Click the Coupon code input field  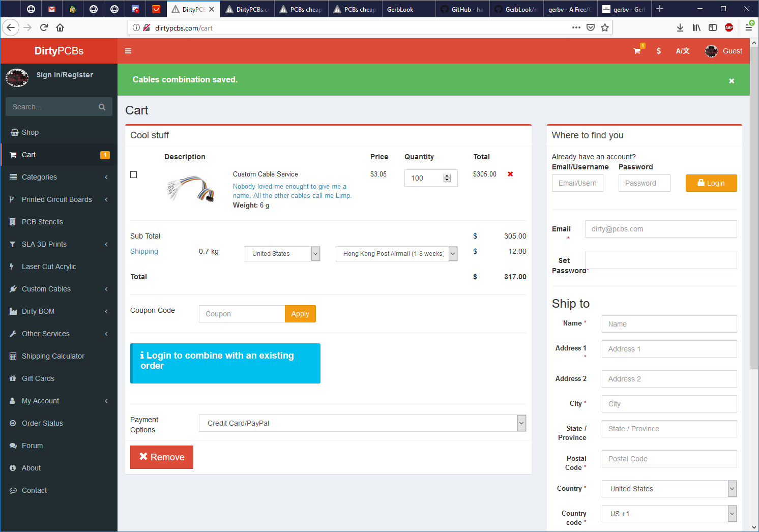coord(242,314)
